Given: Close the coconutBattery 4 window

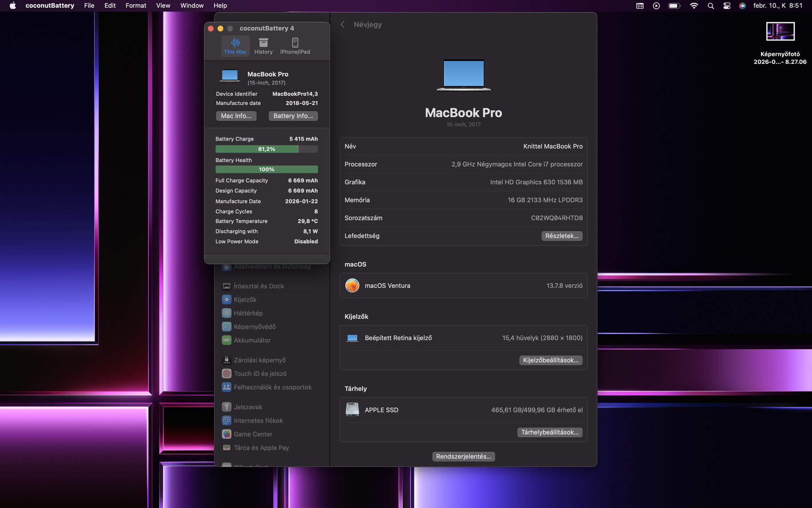Looking at the screenshot, I should tap(211, 28).
